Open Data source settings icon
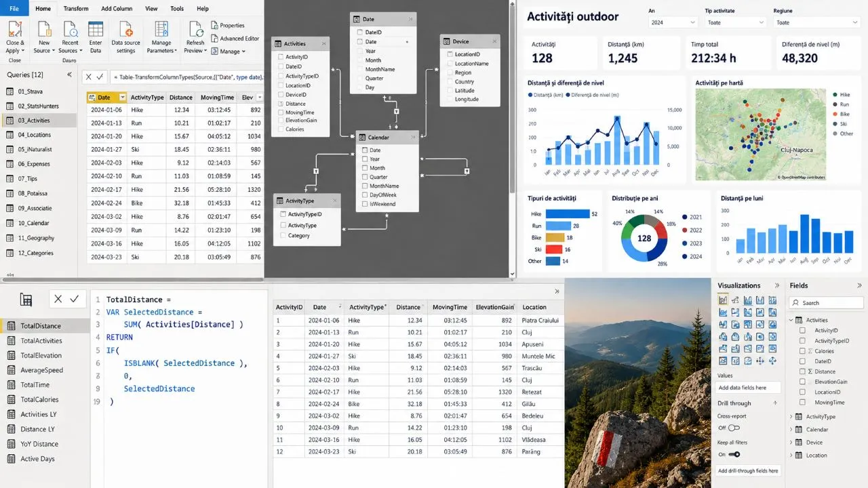The height and width of the screenshot is (488, 868). point(125,29)
